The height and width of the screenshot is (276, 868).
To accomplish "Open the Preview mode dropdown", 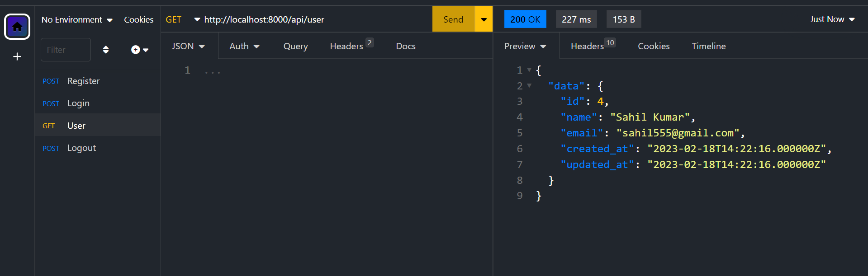I will (525, 46).
